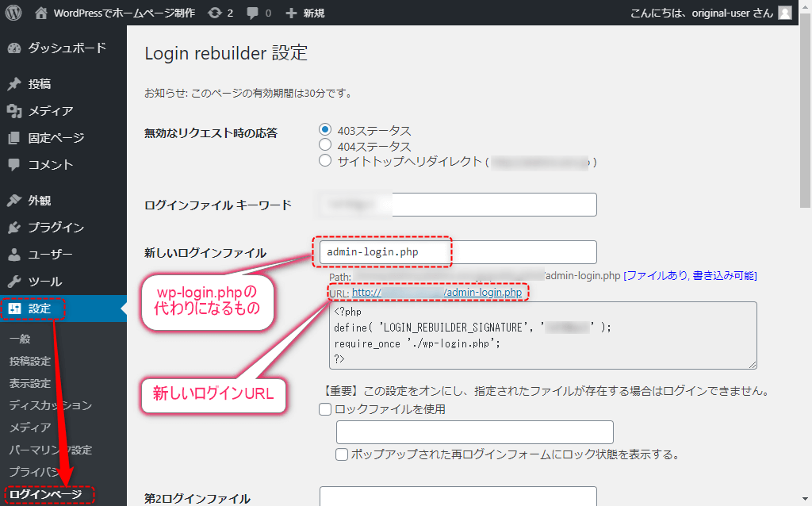Viewport: 812px width, 506px height.
Task: Click the 新しいログインファイル input field
Action: click(458, 252)
